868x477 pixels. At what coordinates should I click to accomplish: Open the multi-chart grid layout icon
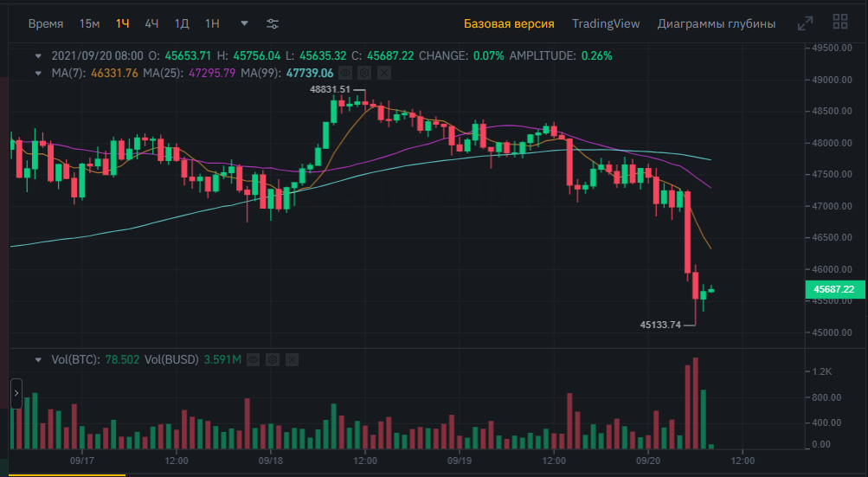[x=840, y=22]
